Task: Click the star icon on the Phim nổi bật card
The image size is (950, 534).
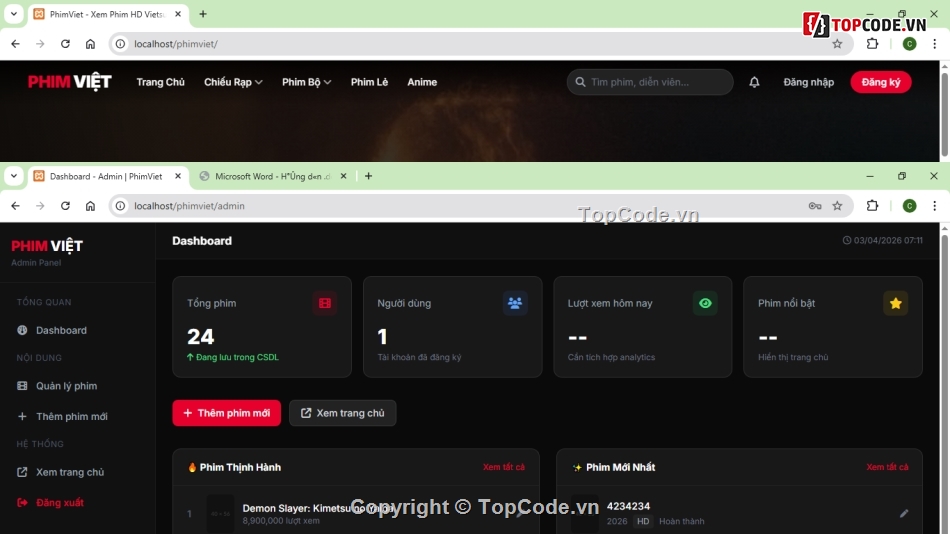Action: (895, 303)
